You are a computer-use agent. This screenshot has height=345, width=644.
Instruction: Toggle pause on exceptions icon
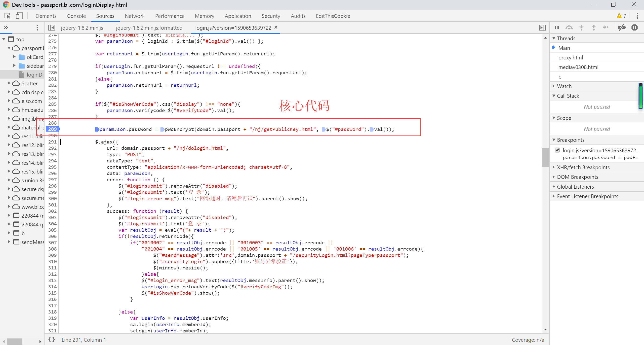(634, 27)
